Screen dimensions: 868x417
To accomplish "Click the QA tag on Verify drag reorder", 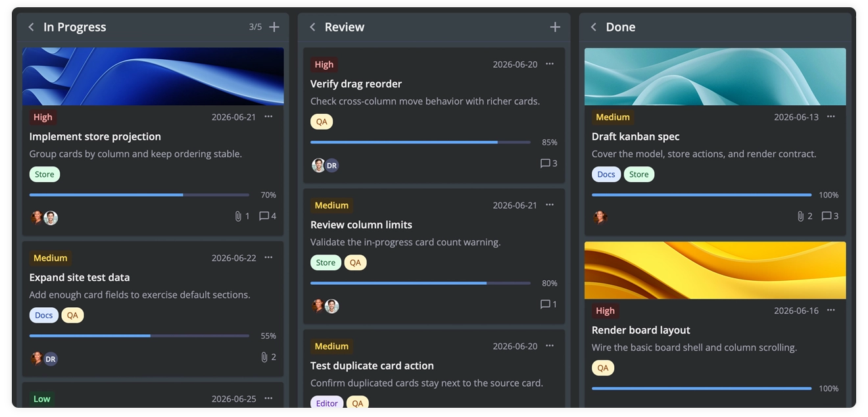I will pos(322,122).
